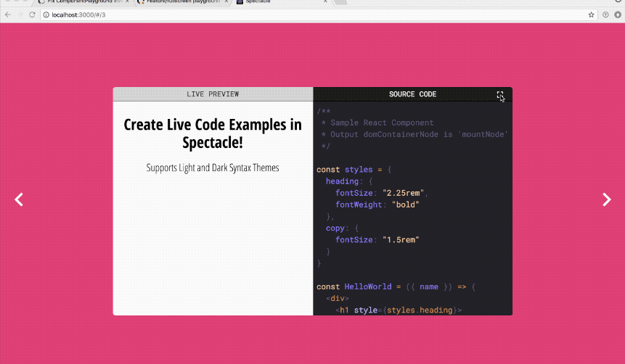This screenshot has width=625, height=364.
Task: Close the Feature/fullscreen playground tab
Action: pos(226,1)
